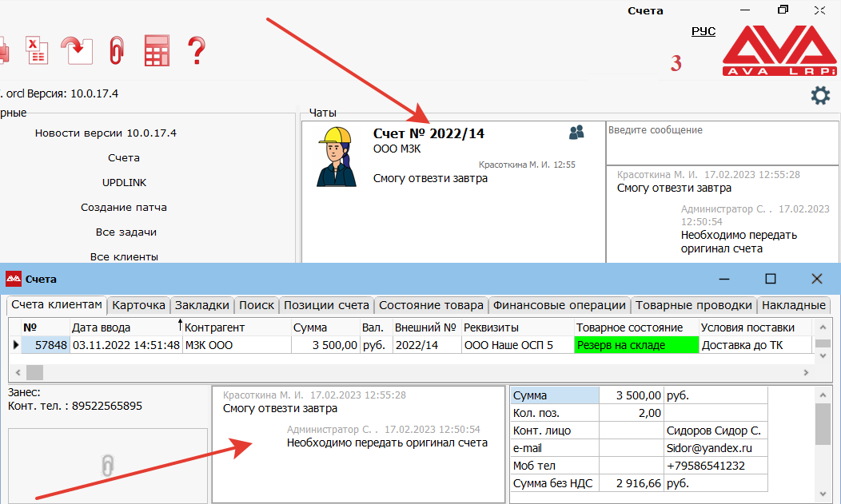Click the worker avatar in chat list
Image resolution: width=841 pixels, height=504 pixels.
335,157
